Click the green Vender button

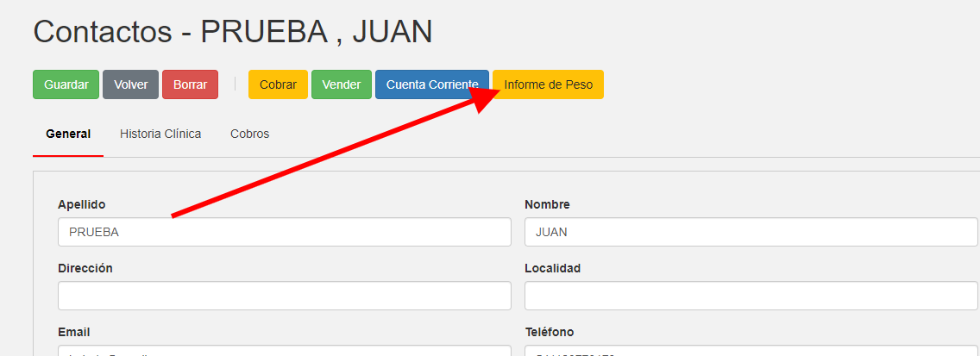click(x=341, y=84)
